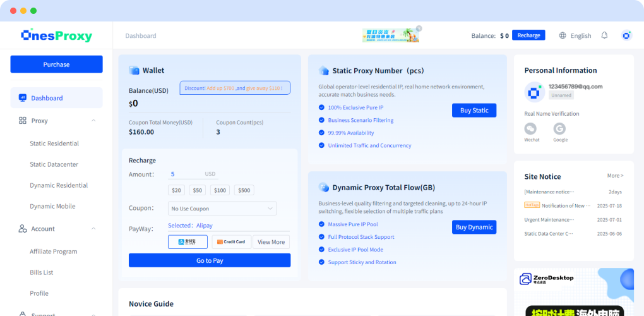Image resolution: width=644 pixels, height=316 pixels.
Task: Collapse the Proxy sidebar section
Action: click(x=93, y=121)
